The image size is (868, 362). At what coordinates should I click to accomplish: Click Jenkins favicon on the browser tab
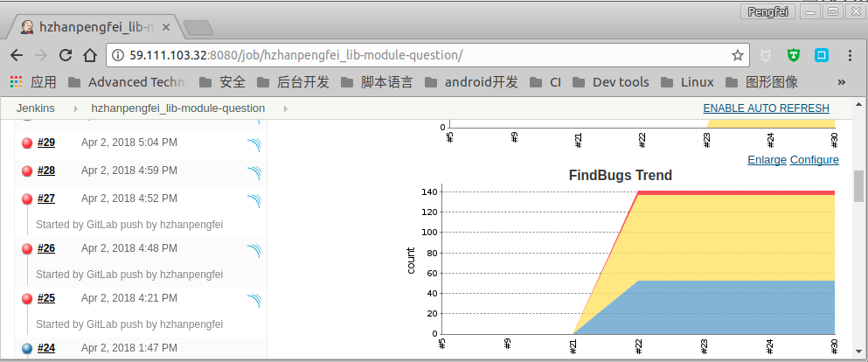pos(26,26)
